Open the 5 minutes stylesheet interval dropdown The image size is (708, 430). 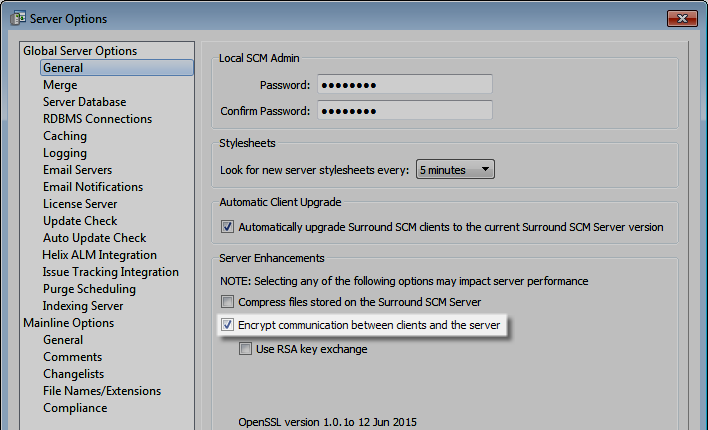(455, 169)
